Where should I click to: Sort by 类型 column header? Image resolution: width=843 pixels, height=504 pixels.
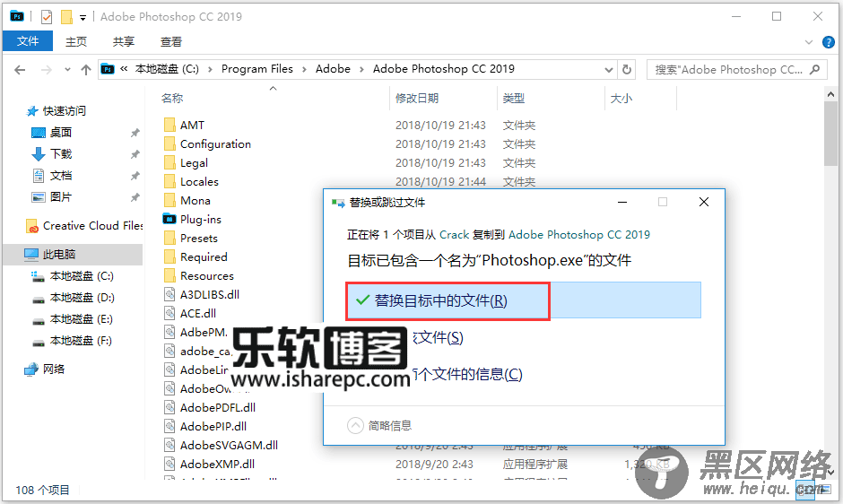[x=514, y=99]
